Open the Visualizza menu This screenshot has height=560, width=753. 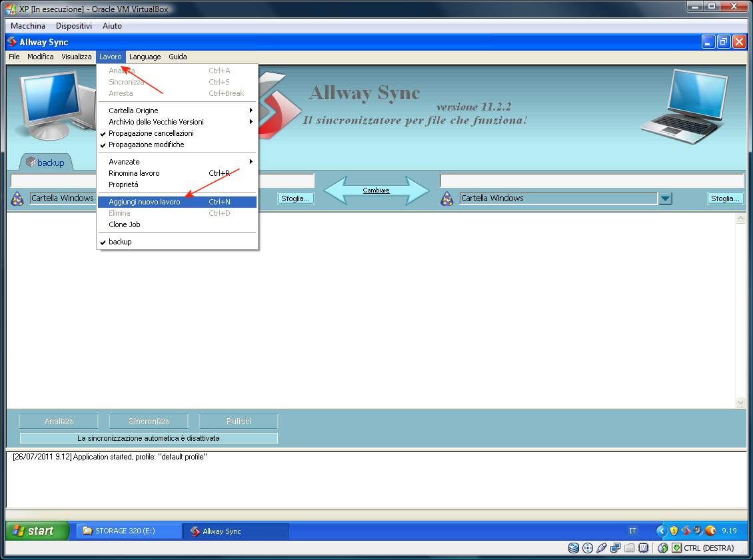tap(77, 57)
